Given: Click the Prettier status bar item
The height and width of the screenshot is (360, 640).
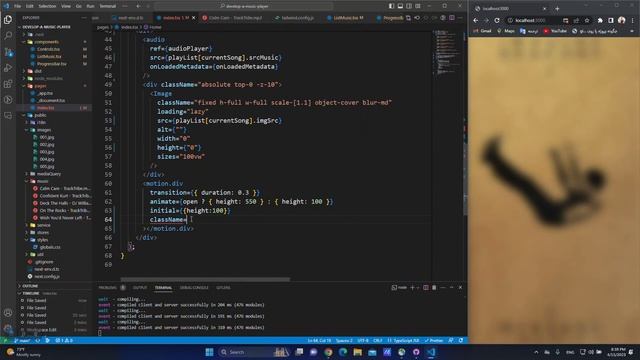Looking at the screenshot, I should [434, 340].
